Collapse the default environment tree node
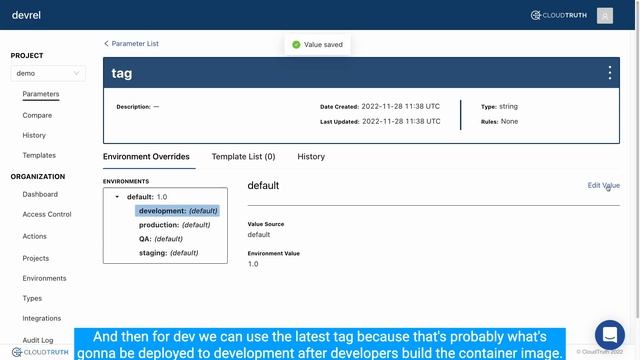The height and width of the screenshot is (360, 640). click(117, 197)
